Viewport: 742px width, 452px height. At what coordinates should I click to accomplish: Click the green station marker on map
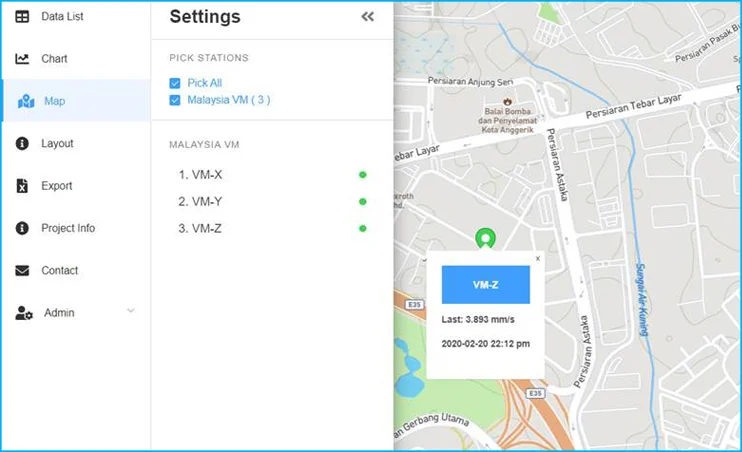[x=485, y=239]
